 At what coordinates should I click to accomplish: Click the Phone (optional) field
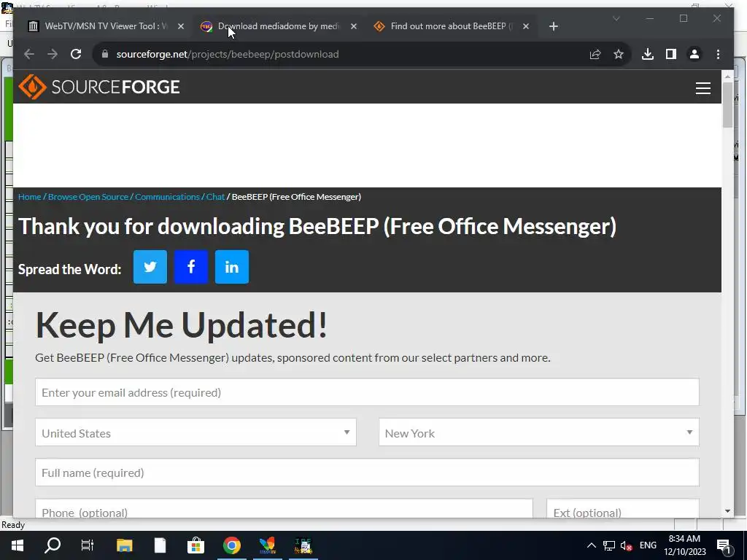pyautogui.click(x=284, y=508)
